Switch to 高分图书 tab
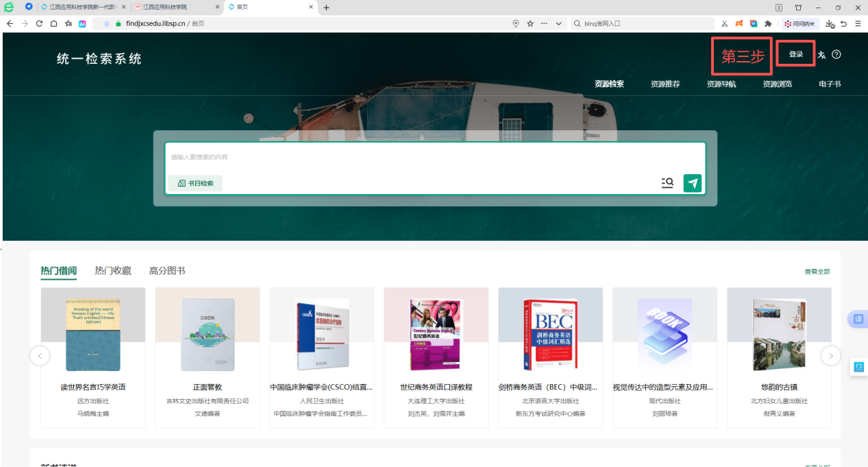 coord(167,271)
